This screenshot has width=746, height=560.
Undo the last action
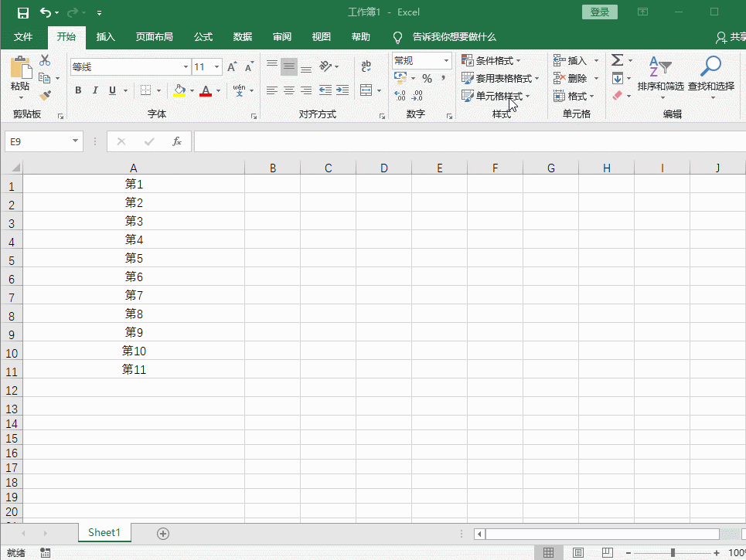click(46, 12)
